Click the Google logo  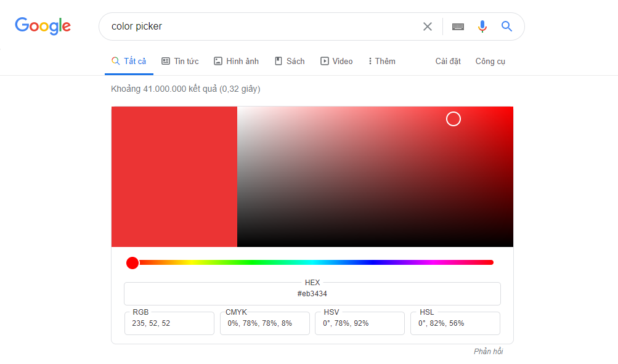click(x=43, y=26)
